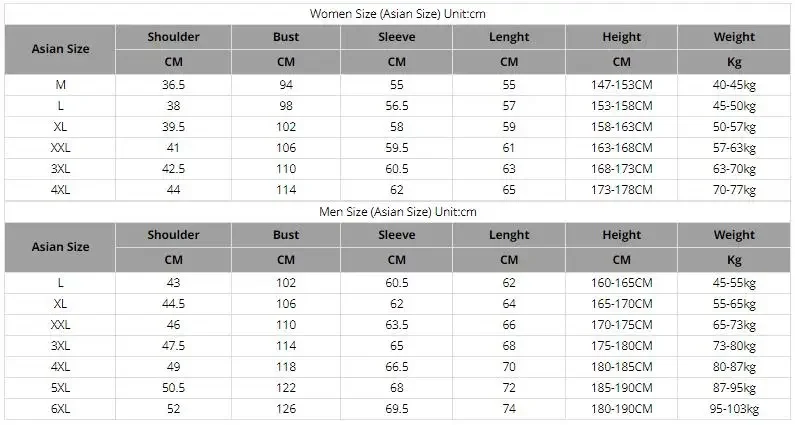Select the Lenght header in women's table
Image resolution: width=795 pixels, height=425 pixels.
coord(509,37)
